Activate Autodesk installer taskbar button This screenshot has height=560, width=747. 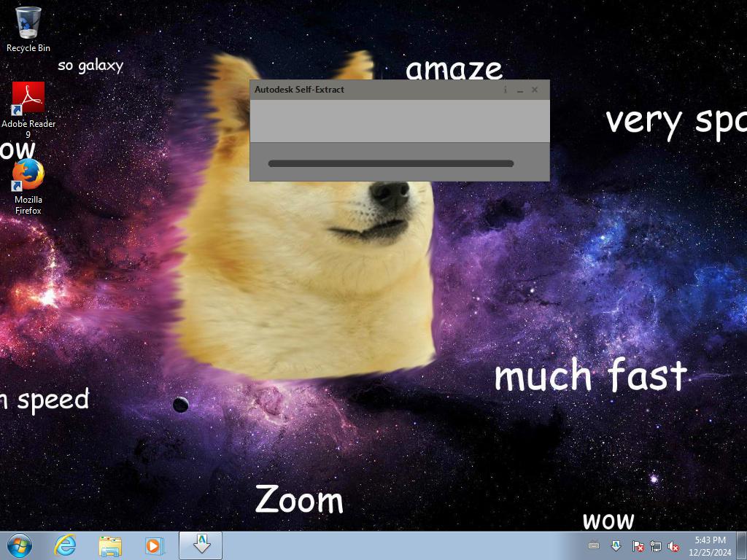pyautogui.click(x=201, y=545)
